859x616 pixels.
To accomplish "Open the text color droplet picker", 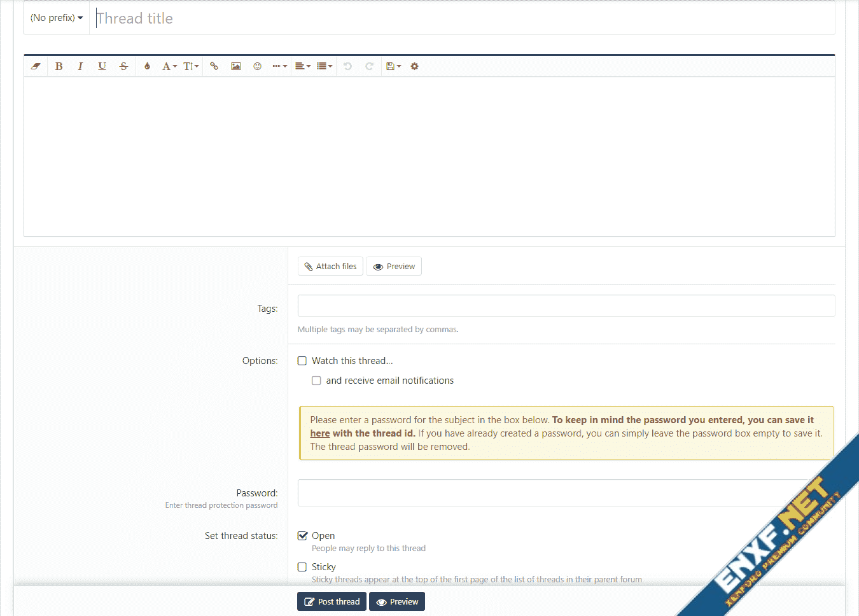I will tap(147, 66).
